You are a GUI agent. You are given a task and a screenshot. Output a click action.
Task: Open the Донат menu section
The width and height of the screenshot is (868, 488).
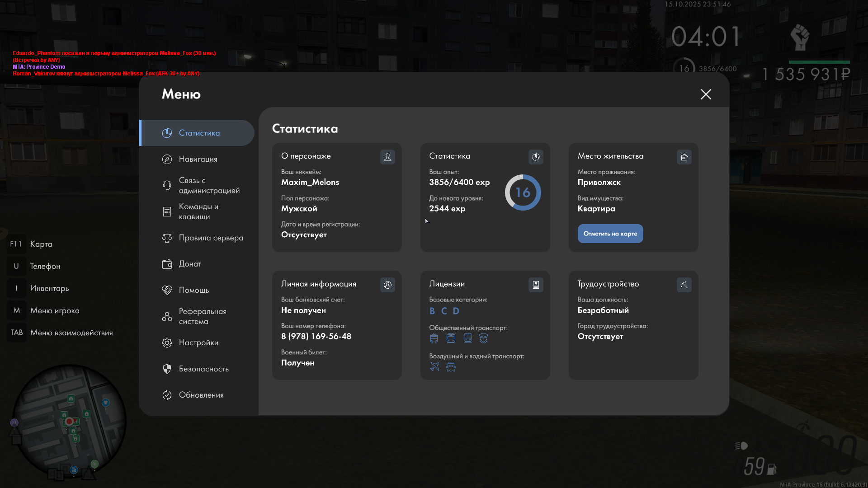tap(190, 264)
